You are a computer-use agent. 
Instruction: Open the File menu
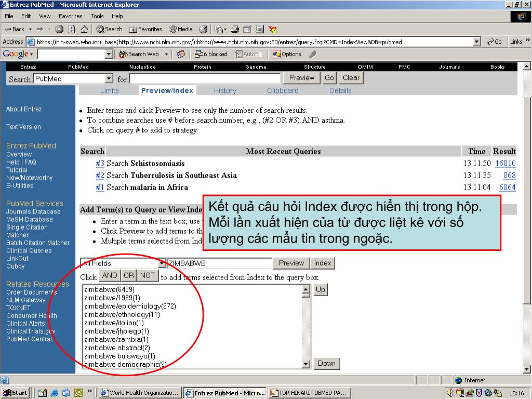[x=9, y=16]
